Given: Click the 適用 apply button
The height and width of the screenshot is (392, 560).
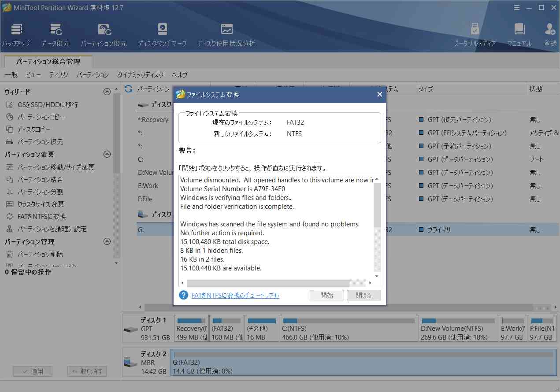Looking at the screenshot, I should click(x=33, y=371).
